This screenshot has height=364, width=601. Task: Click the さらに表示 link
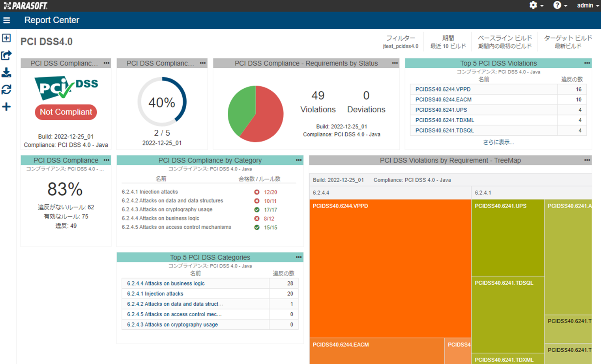point(498,142)
